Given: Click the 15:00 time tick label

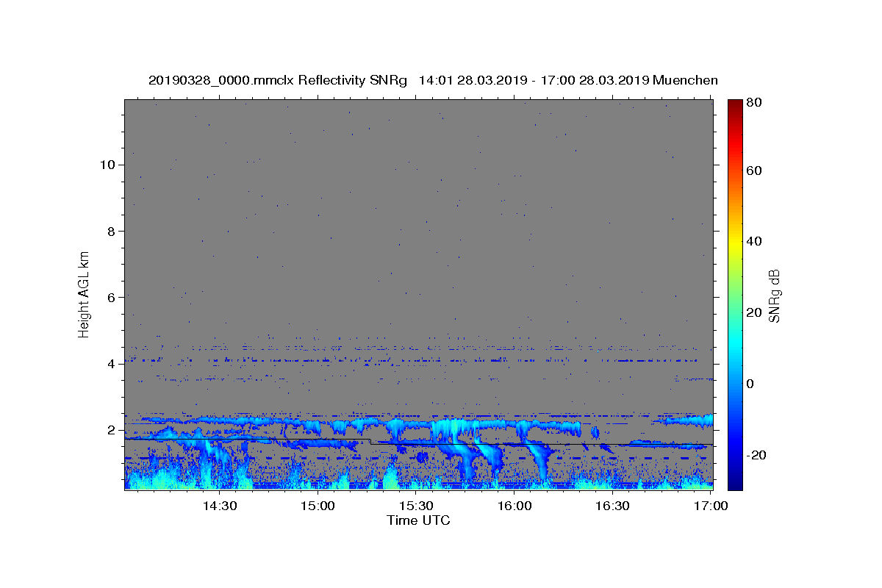Looking at the screenshot, I should coord(318,506).
